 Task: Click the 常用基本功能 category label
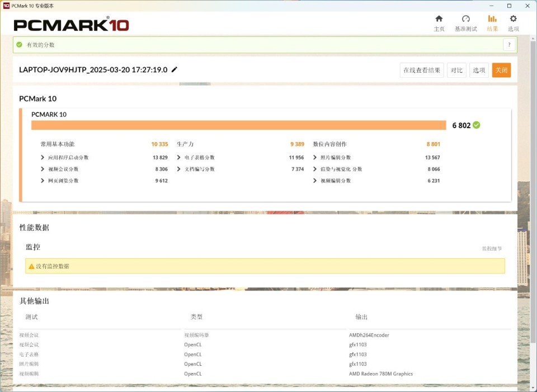pyautogui.click(x=58, y=144)
